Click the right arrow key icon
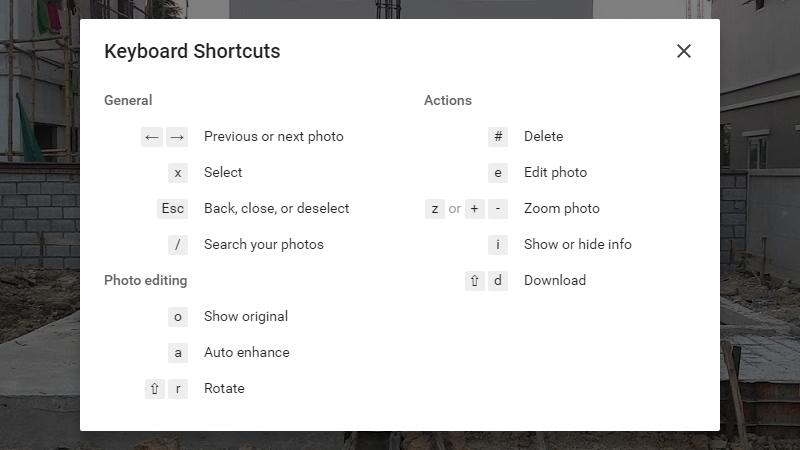The image size is (800, 450). tap(177, 137)
